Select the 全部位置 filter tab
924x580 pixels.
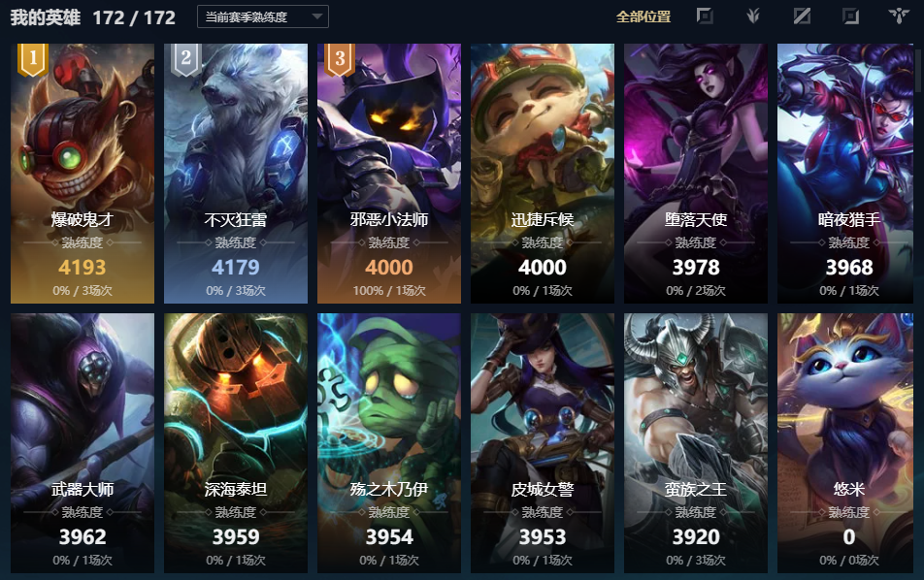tap(643, 16)
